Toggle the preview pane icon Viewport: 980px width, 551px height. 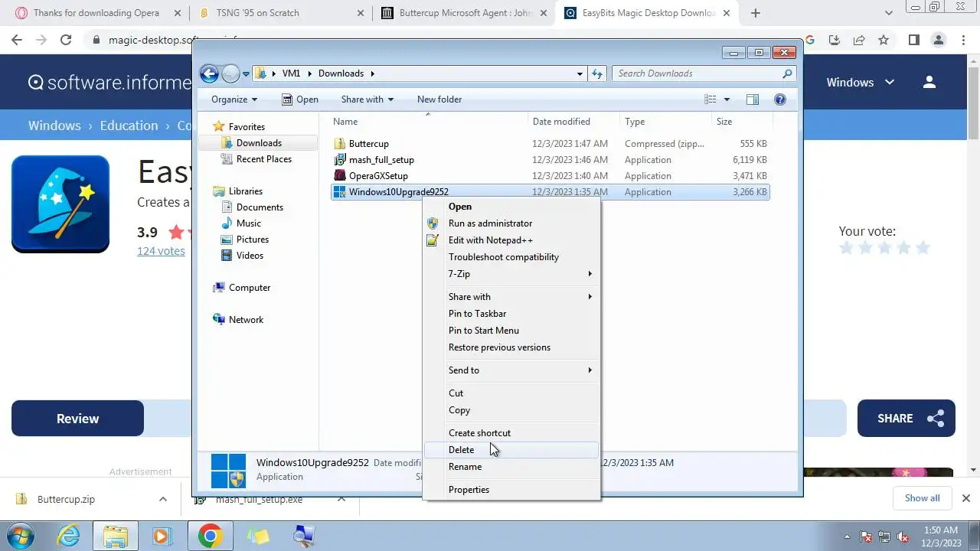point(753,99)
